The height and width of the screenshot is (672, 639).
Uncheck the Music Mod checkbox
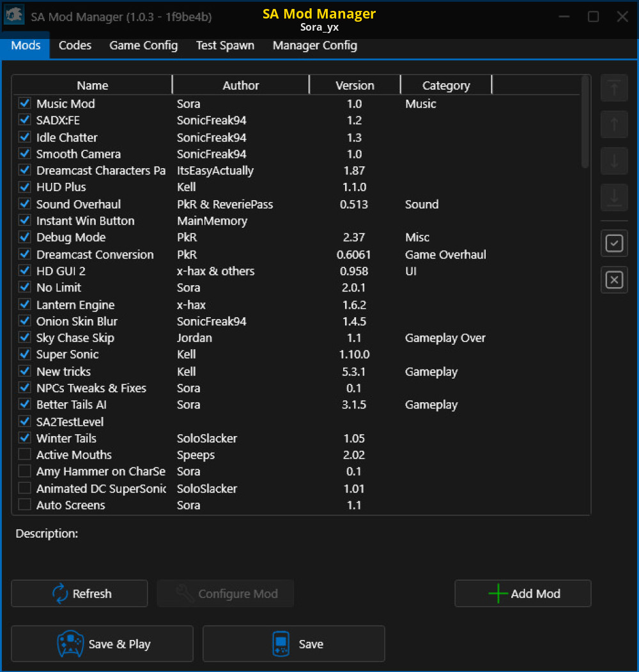[25, 104]
